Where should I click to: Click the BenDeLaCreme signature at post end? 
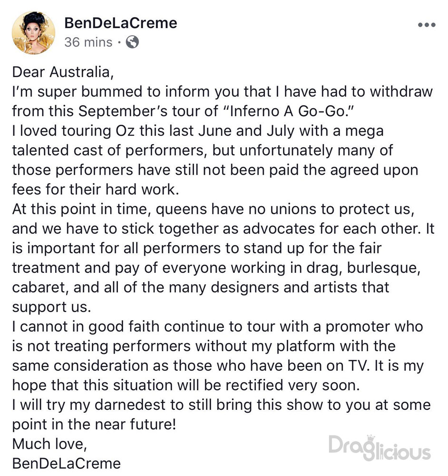pos(66,463)
